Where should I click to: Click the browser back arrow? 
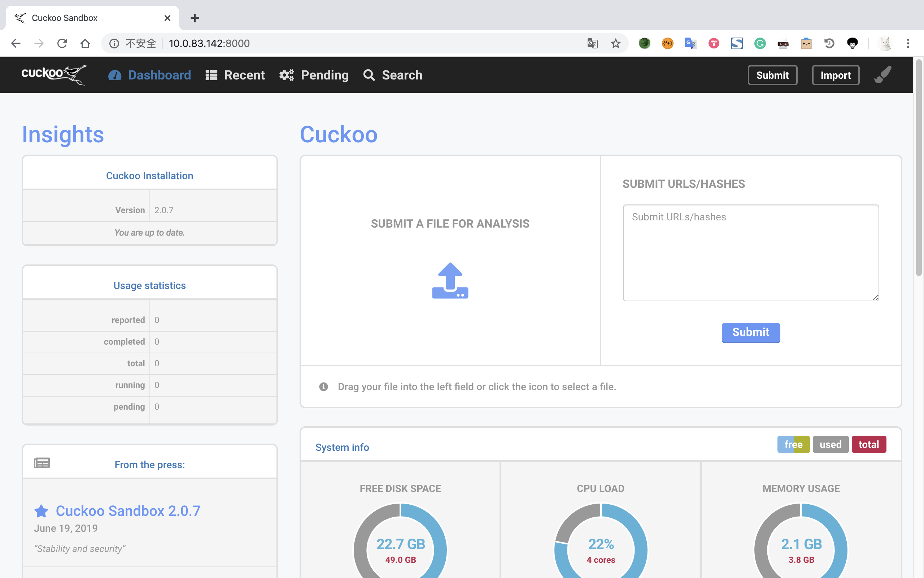pos(16,43)
